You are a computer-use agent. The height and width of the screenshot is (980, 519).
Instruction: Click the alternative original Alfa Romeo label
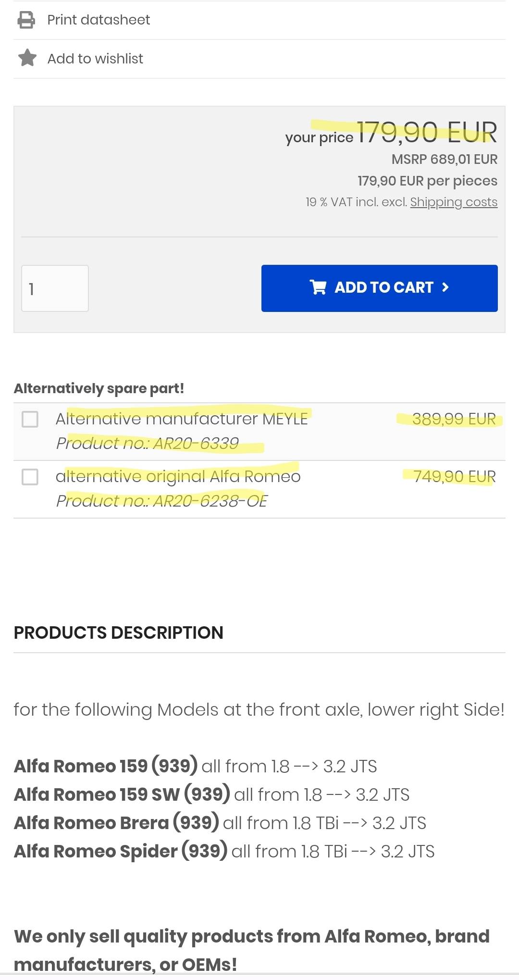point(178,476)
